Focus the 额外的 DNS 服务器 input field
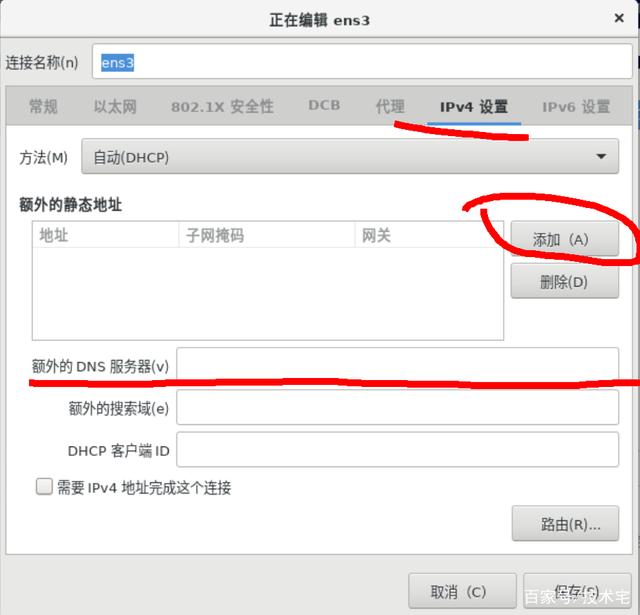Image resolution: width=640 pixels, height=615 pixels. coord(398,364)
